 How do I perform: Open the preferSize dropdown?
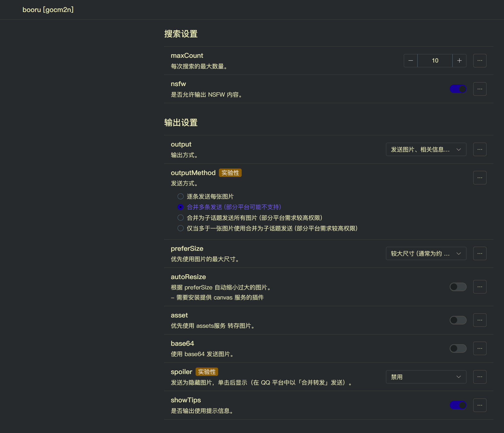click(426, 253)
